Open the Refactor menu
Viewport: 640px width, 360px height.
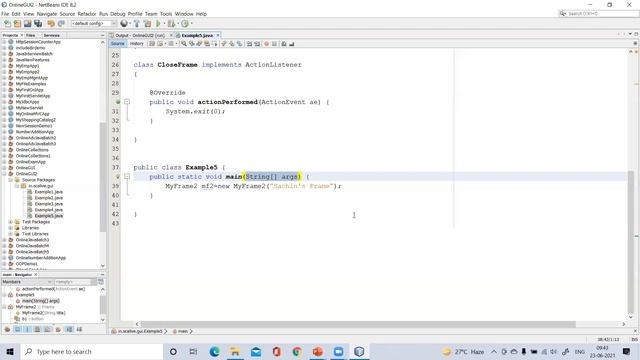coord(87,14)
